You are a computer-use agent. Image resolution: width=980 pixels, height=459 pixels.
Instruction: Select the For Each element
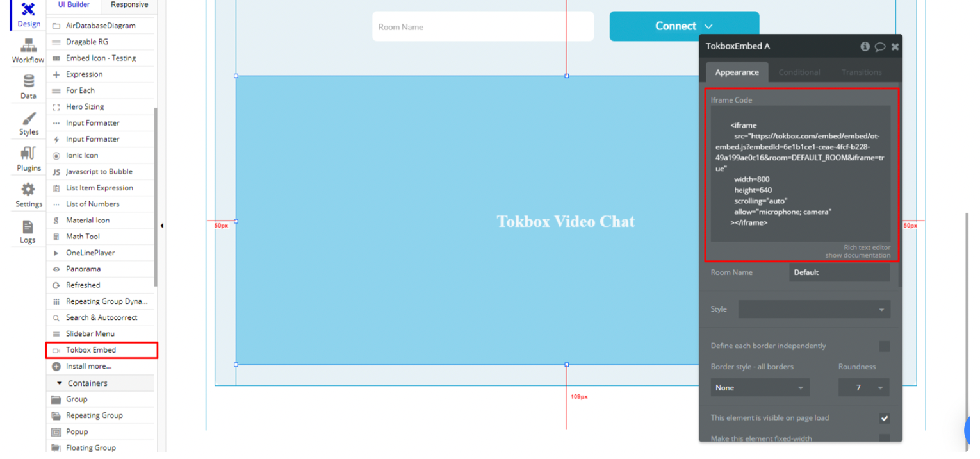click(x=101, y=90)
